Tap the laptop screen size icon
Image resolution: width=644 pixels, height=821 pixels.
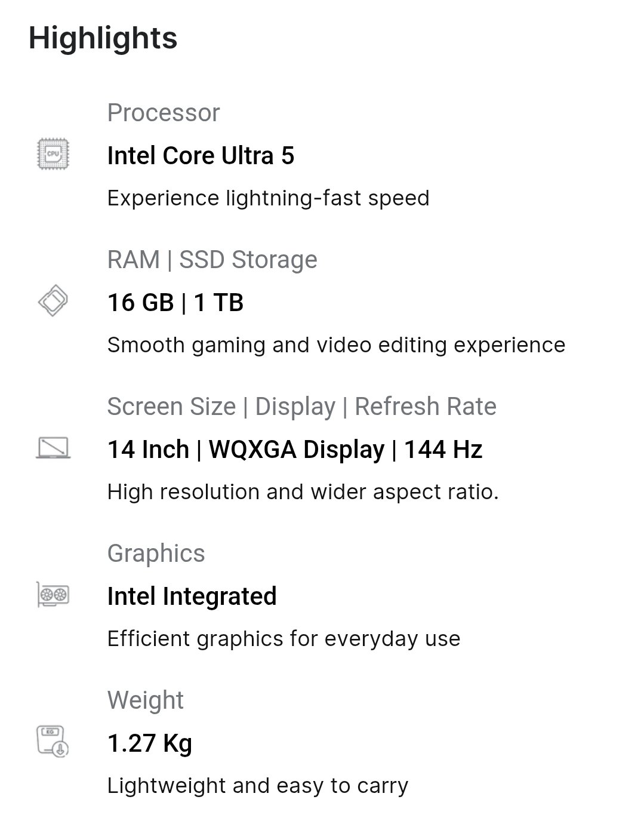[53, 448]
